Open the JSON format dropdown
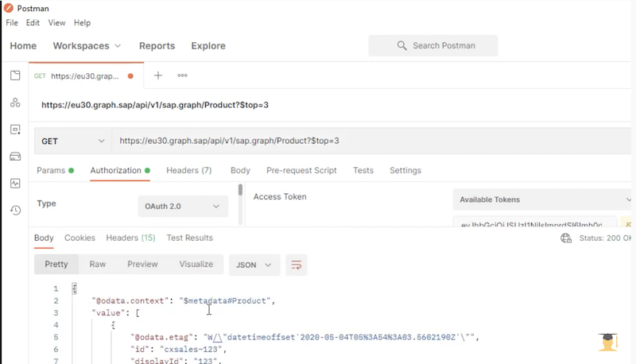636x364 pixels. click(x=254, y=265)
